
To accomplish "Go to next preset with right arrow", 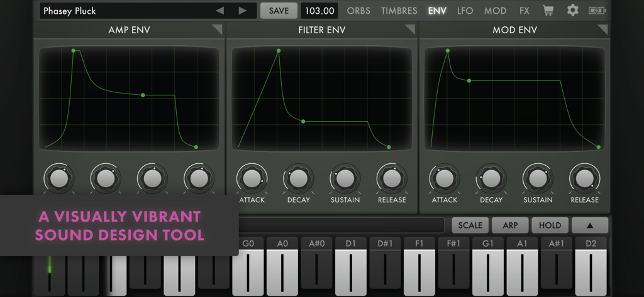I will click(243, 11).
